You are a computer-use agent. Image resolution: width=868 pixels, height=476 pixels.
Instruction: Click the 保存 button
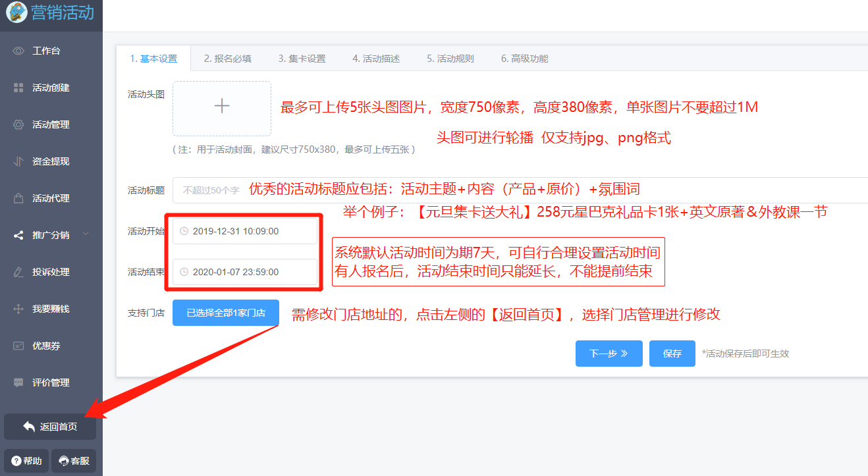pos(672,354)
